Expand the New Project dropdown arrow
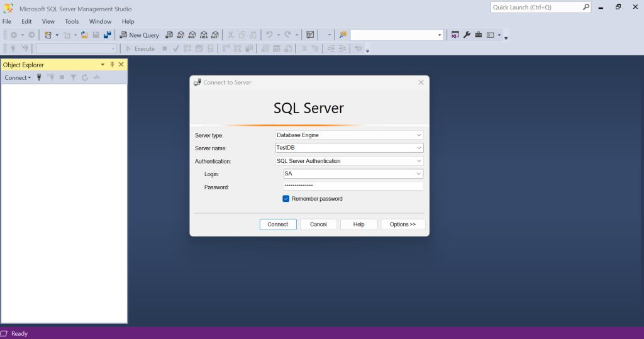Viewport: 644px width, 339px height. pos(57,35)
